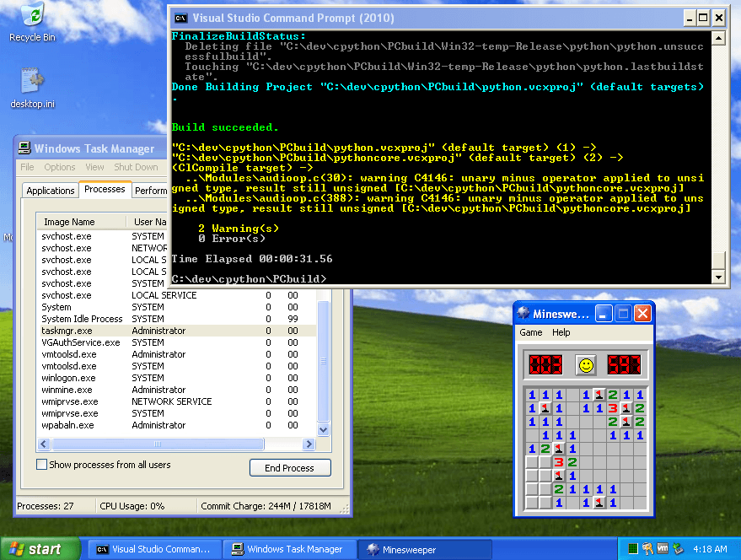The width and height of the screenshot is (741, 560).
Task: Click the Start button on the taskbar
Action: (34, 549)
